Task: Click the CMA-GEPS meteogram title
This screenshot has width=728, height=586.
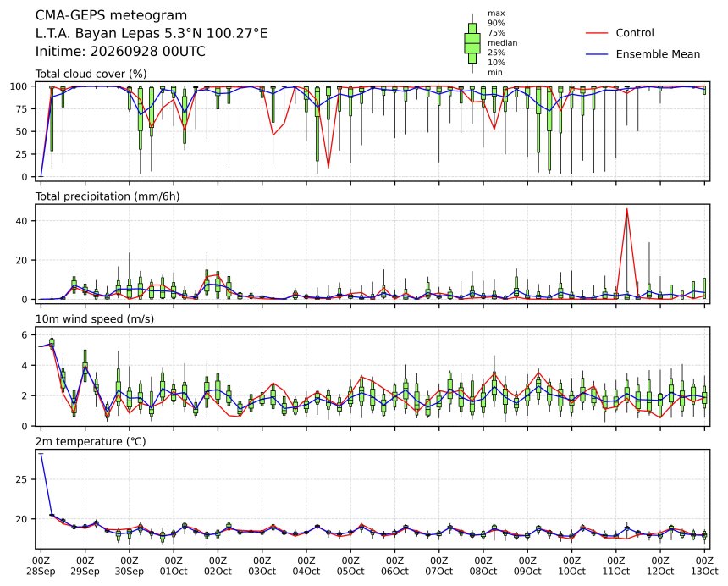Action: (x=111, y=15)
